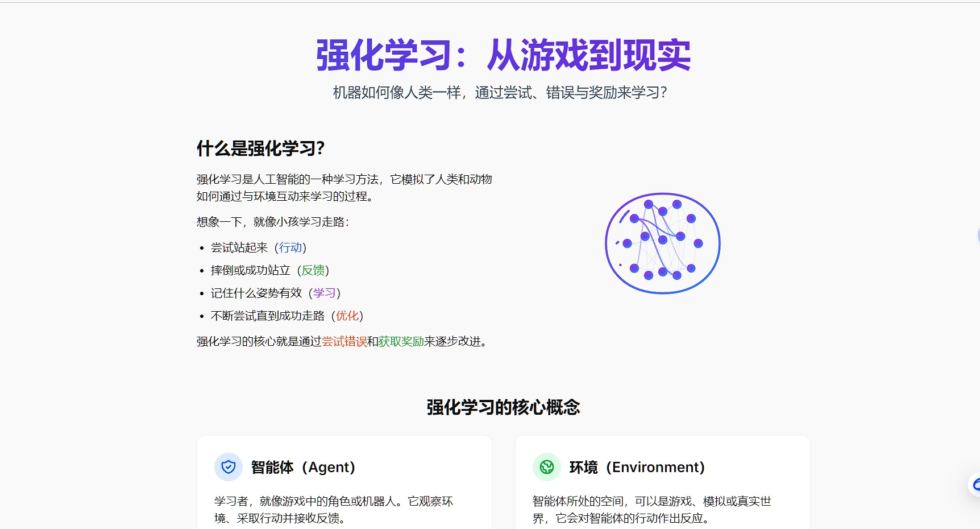The image size is (980, 529).
Task: Click the 反馈 link in the second bullet
Action: point(314,270)
